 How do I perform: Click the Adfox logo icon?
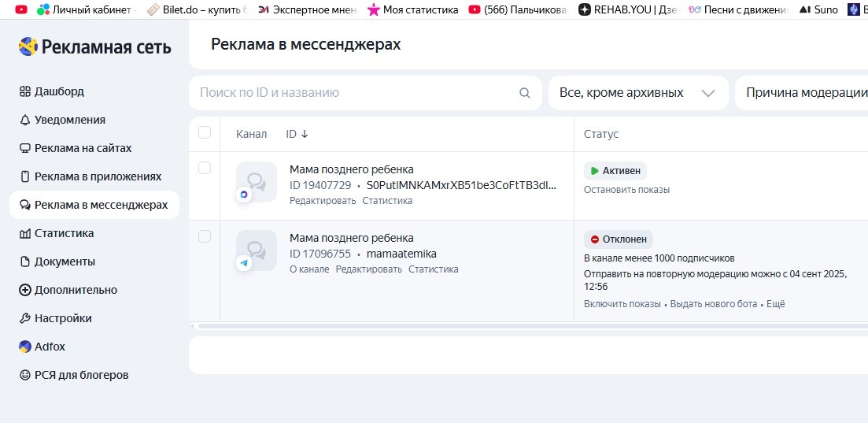coord(25,347)
